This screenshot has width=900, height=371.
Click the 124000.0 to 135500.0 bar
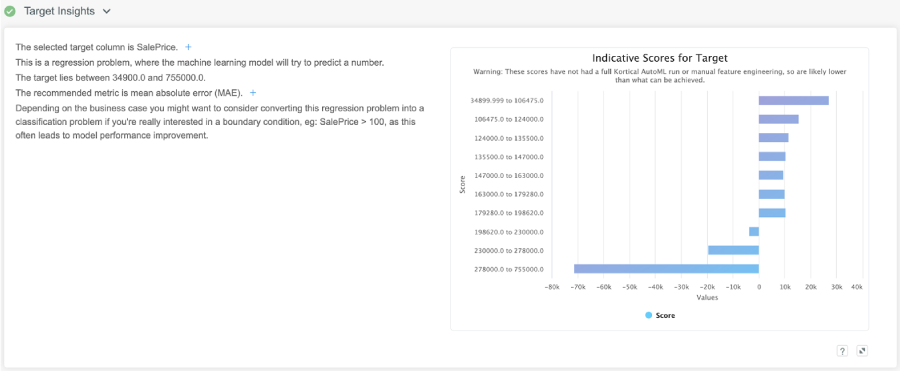pos(774,138)
